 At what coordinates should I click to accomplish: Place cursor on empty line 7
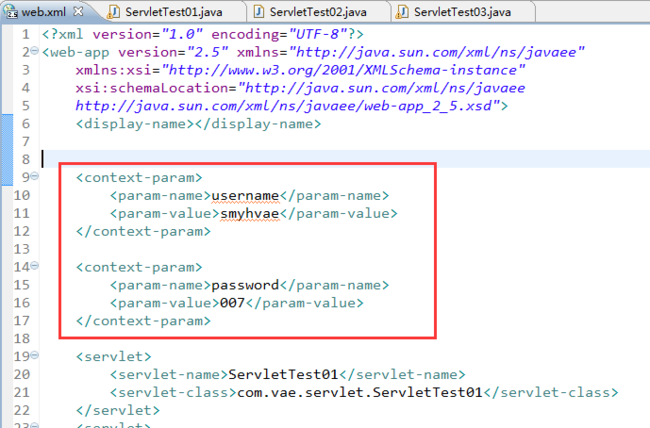tap(344, 142)
